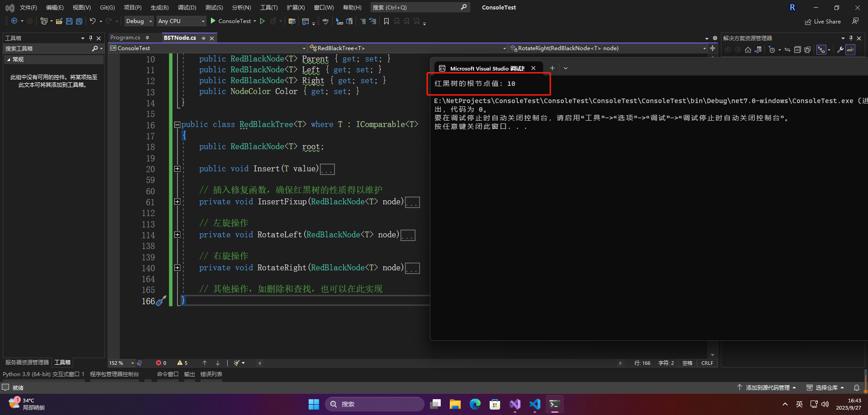Open the 152 % zoom level dropdown
The height and width of the screenshot is (415, 868).
click(121, 363)
